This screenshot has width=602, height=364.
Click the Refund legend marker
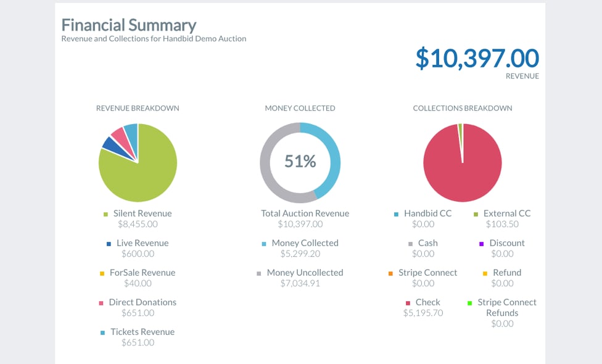click(484, 273)
